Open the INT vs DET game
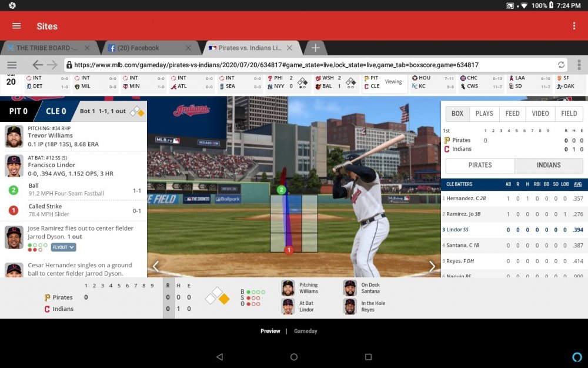This screenshot has width=588, height=368. click(47, 82)
